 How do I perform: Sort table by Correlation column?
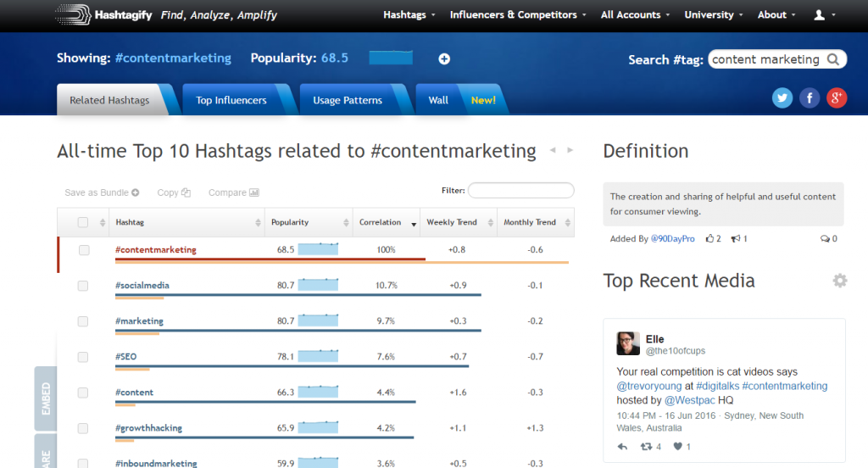[387, 222]
